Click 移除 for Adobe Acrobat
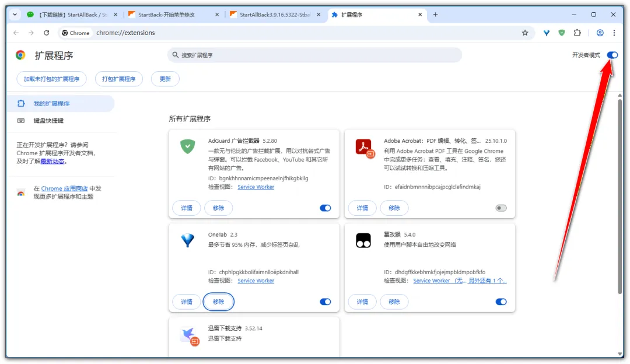Screen dimensions: 630x364 pos(394,208)
